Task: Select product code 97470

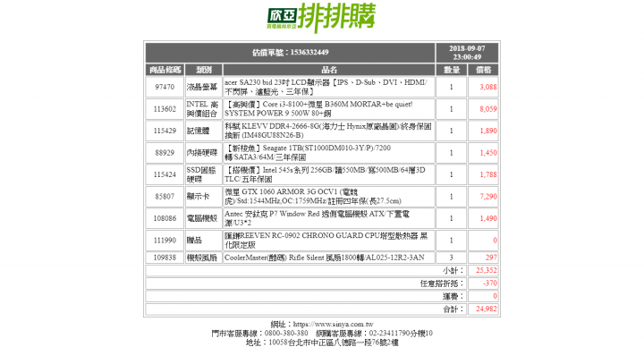Action: point(165,87)
